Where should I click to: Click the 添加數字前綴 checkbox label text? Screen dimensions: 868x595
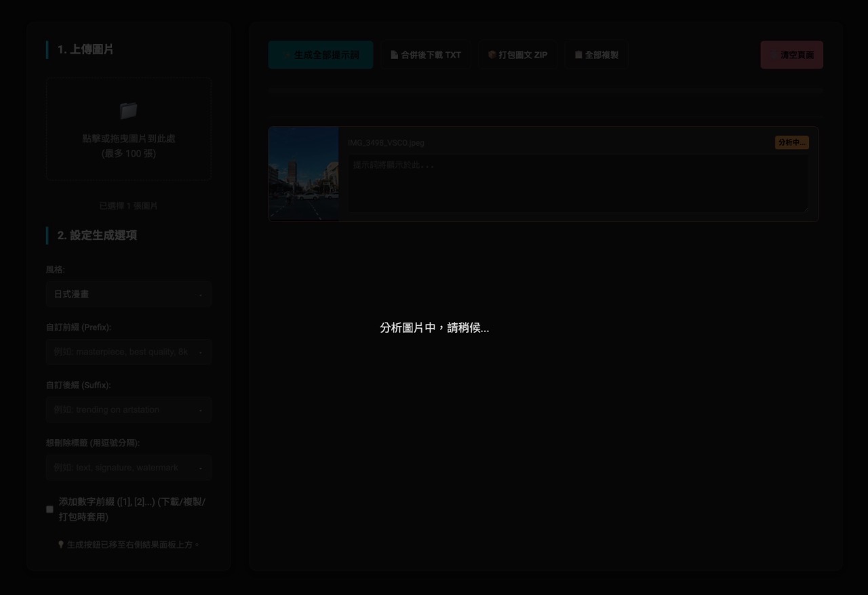132,510
